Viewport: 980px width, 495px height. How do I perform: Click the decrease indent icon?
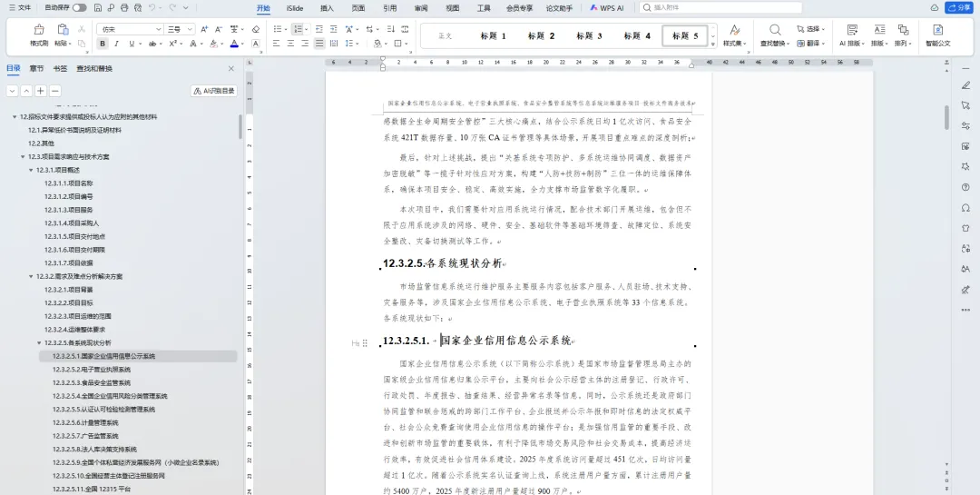pyautogui.click(x=319, y=29)
